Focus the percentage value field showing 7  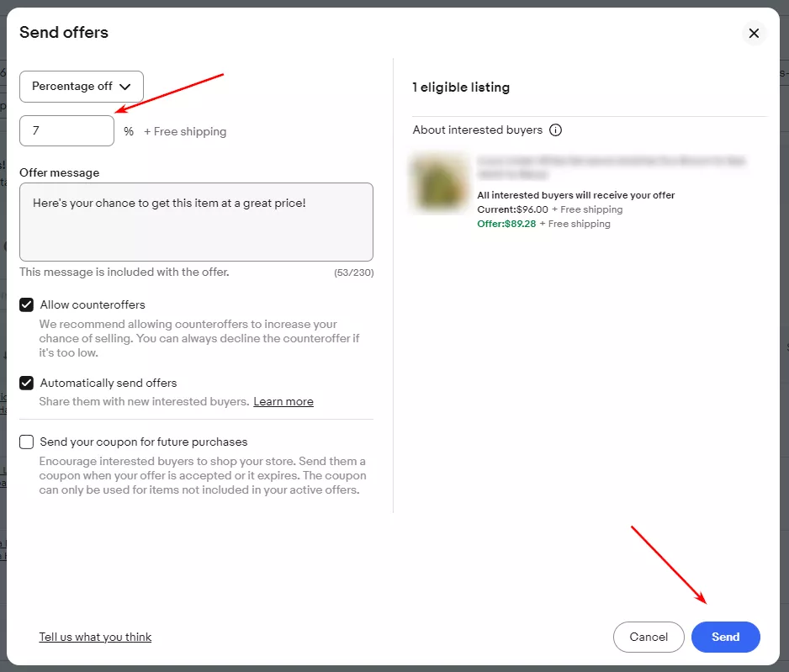pos(67,130)
